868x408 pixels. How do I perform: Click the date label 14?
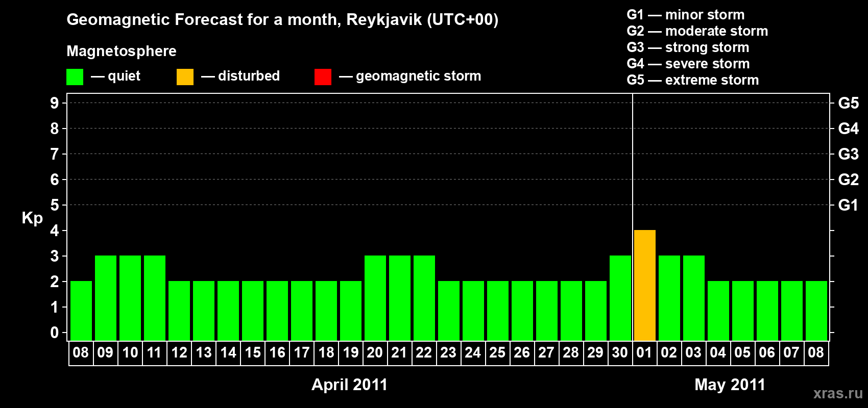point(228,352)
